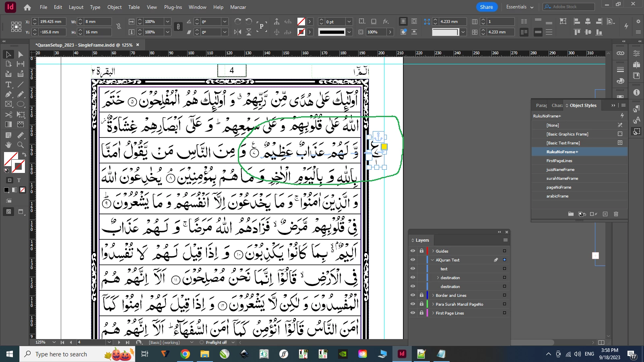
Task: Pick the Pen tool in toolbox
Action: click(8, 94)
